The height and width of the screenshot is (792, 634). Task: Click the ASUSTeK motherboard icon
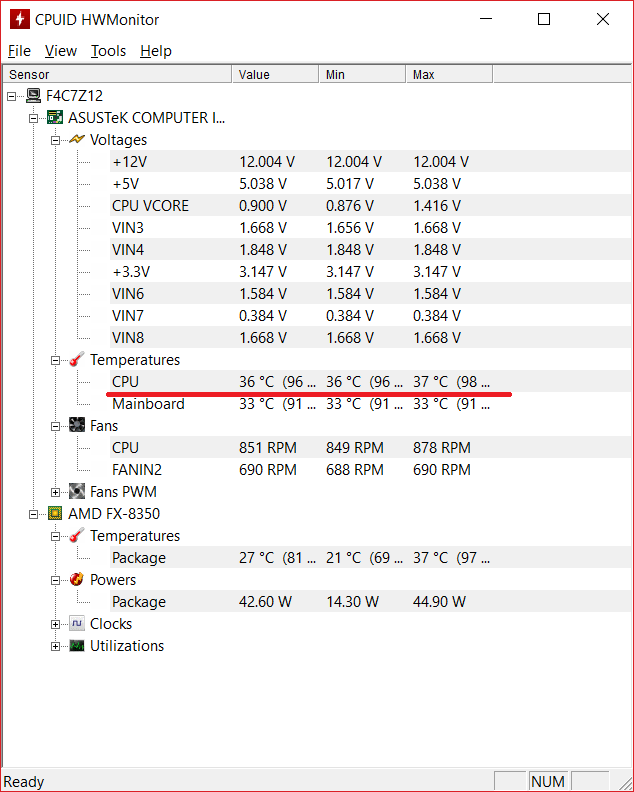56,118
